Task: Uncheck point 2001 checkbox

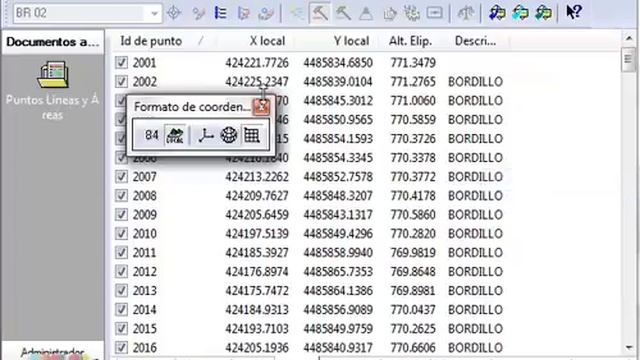Action: point(121,62)
